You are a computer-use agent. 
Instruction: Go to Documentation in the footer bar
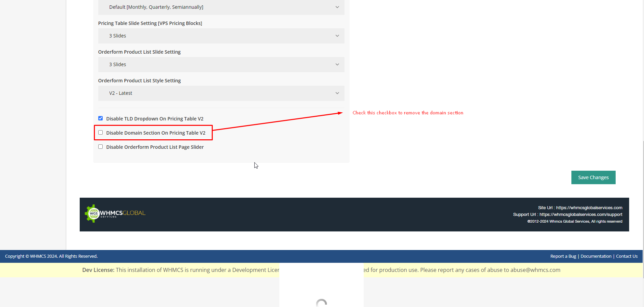pos(596,256)
